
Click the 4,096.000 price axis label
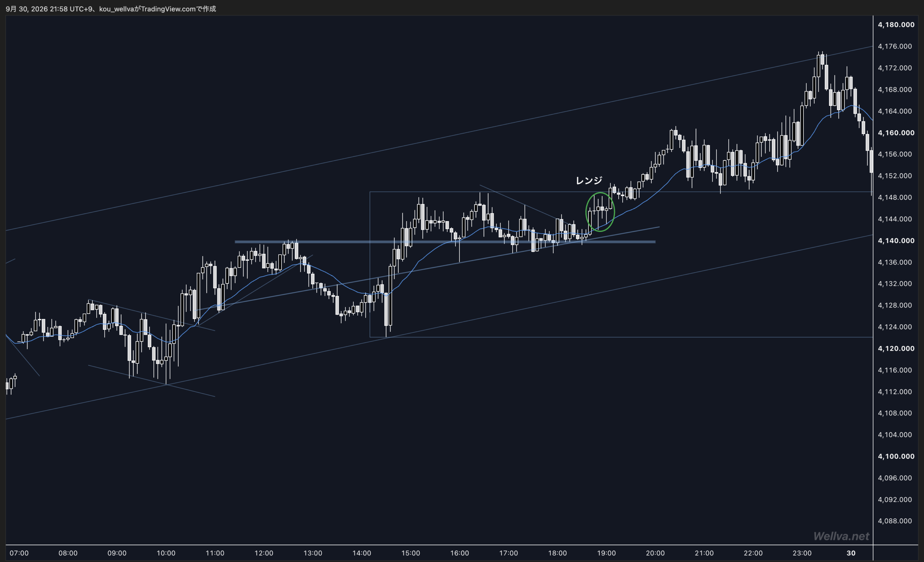click(894, 478)
